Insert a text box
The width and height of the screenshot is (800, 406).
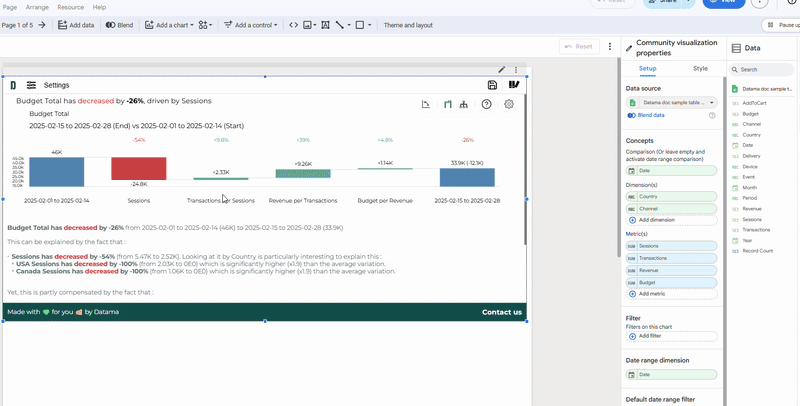pyautogui.click(x=325, y=25)
